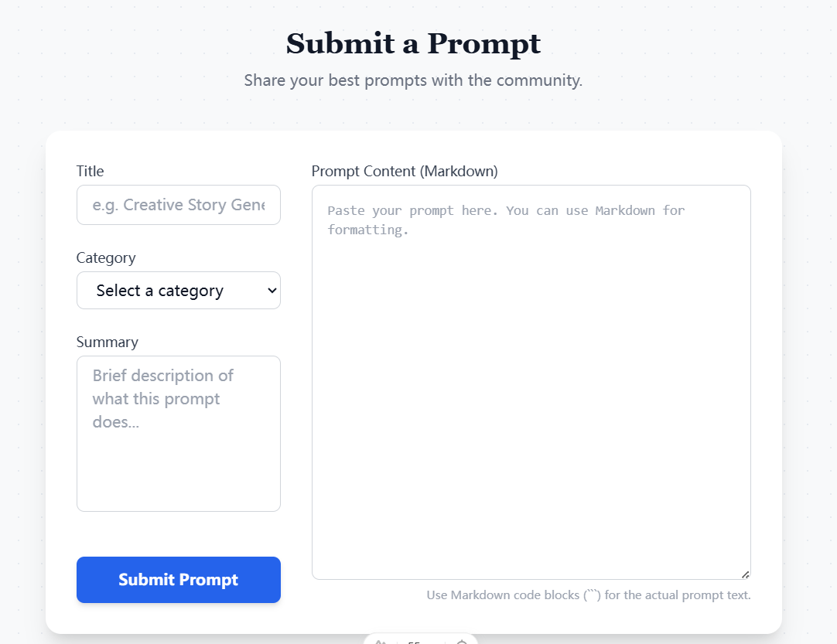Click the 'Brief description' placeholder in Summary

click(x=163, y=398)
